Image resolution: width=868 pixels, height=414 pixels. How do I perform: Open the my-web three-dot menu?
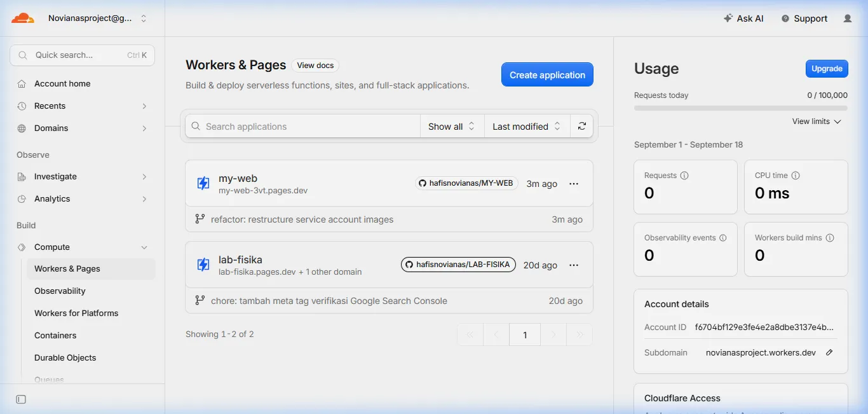click(574, 184)
